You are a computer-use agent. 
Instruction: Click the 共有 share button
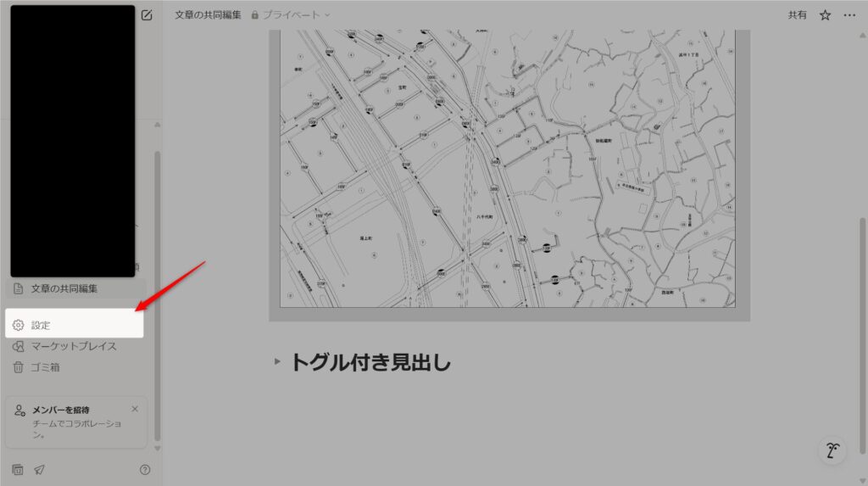click(798, 15)
